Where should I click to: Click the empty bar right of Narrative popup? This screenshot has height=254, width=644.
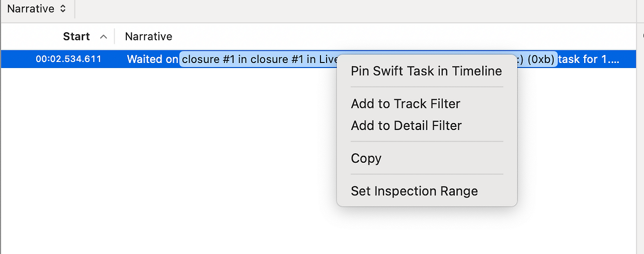coord(352,9)
